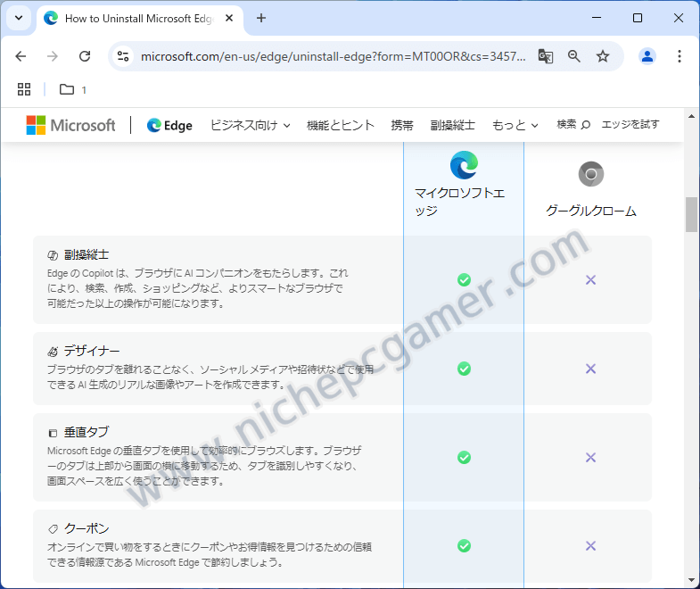The height and width of the screenshot is (589, 700).
Task: Click the Microsoft logo
Action: point(70,125)
